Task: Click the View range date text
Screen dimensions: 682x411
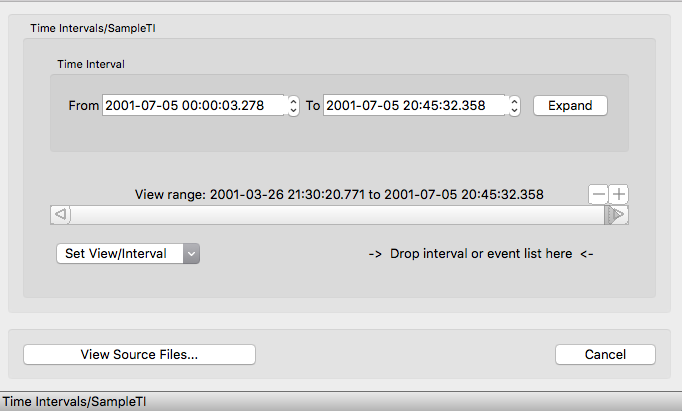Action: click(339, 194)
